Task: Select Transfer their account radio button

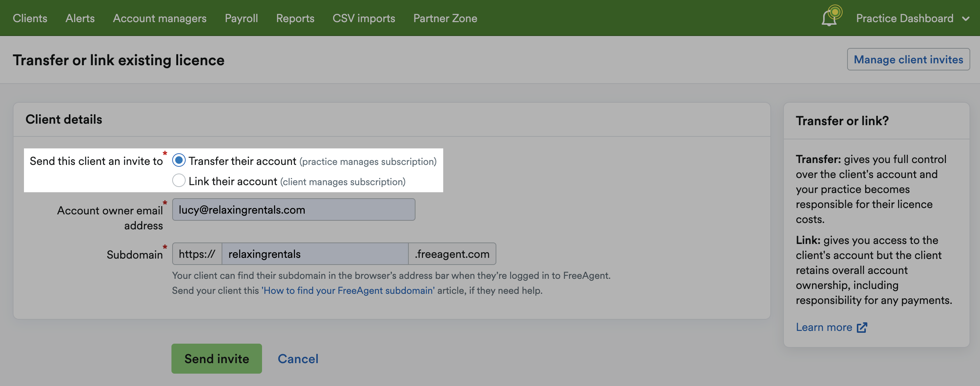Action: click(x=179, y=160)
